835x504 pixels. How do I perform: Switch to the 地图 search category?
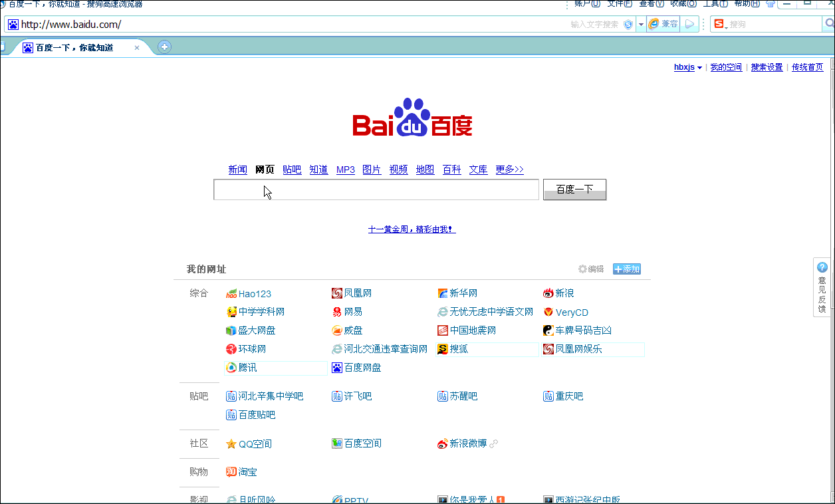(x=425, y=170)
